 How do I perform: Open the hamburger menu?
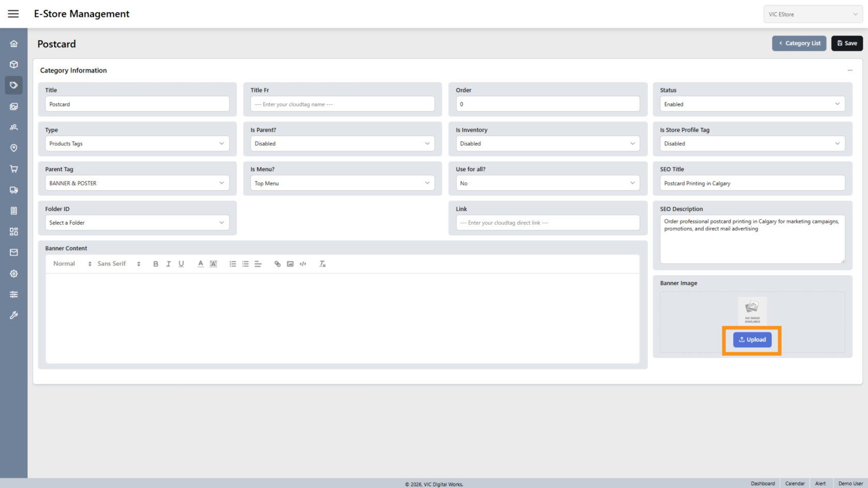click(13, 14)
